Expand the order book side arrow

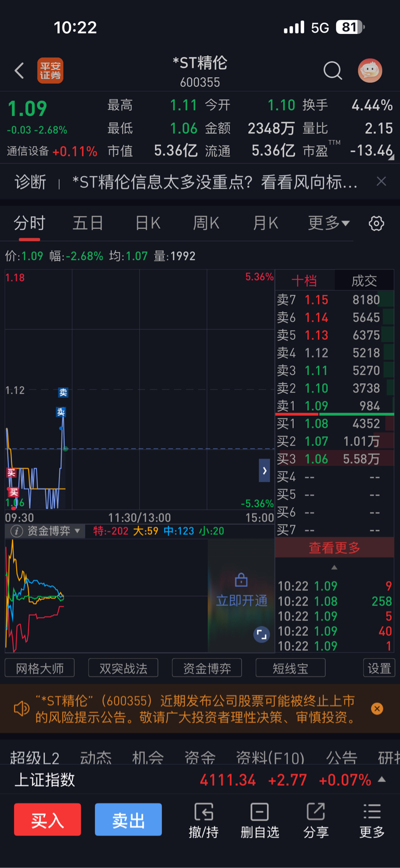(x=265, y=471)
